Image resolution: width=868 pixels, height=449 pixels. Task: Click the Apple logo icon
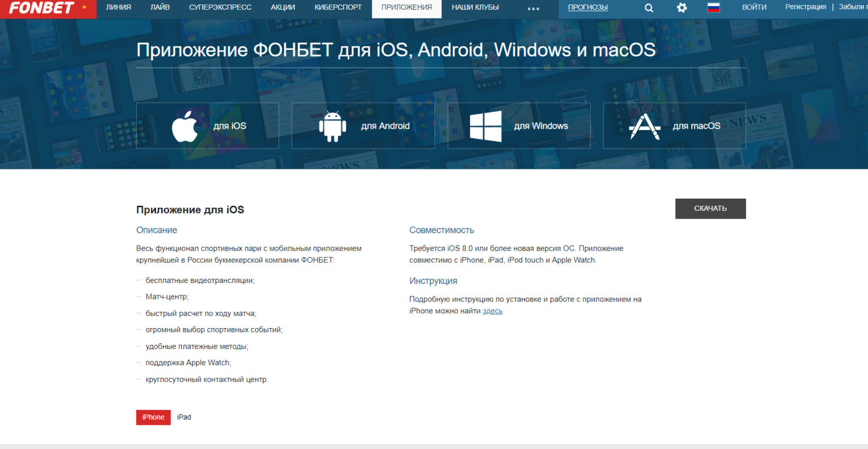185,126
